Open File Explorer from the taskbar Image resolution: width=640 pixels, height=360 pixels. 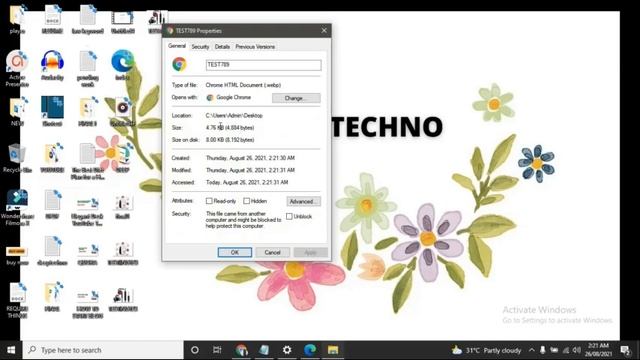point(333,350)
